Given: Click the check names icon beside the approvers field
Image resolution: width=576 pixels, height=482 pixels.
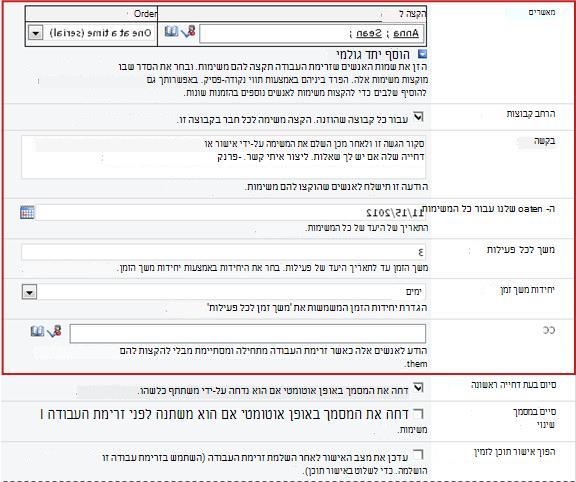Looking at the screenshot, I should tap(188, 32).
